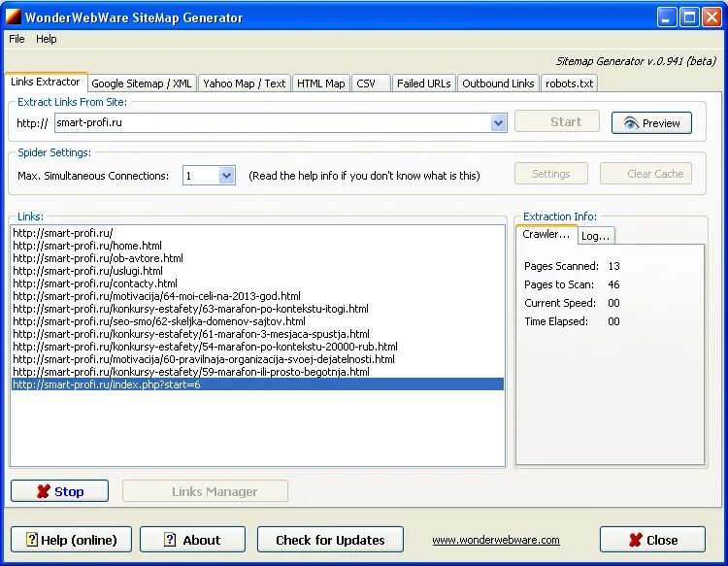Viewport: 728px width, 566px height.
Task: Maximize the SiteMap Generator window
Action: point(689,17)
